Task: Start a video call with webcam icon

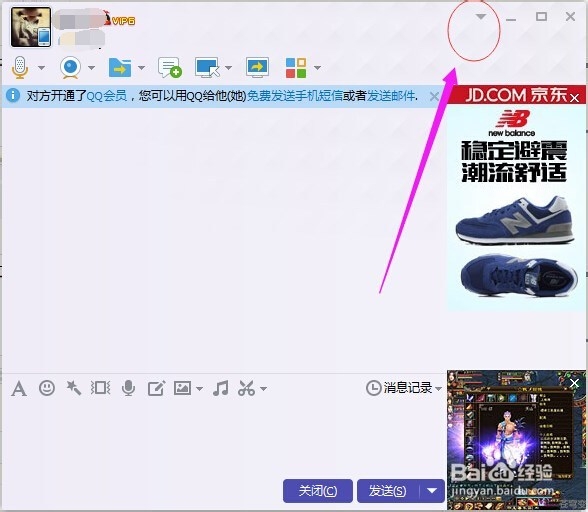Action: pyautogui.click(x=70, y=68)
